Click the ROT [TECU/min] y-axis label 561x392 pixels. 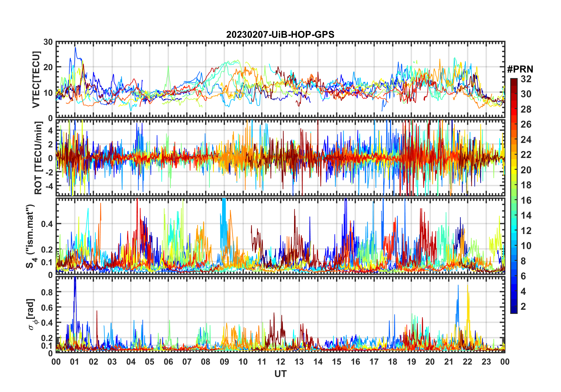click(x=38, y=158)
